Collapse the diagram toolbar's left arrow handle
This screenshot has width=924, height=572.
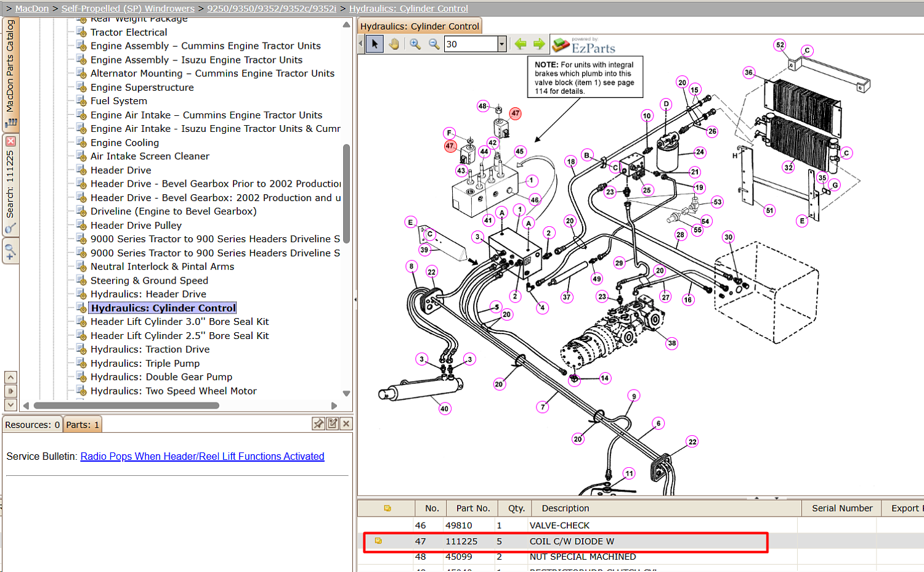(x=361, y=44)
